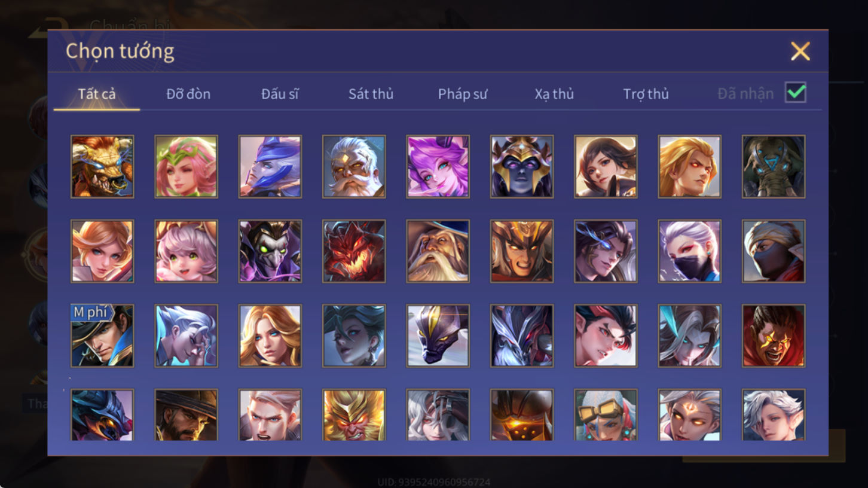
Task: Toggle the Đã nhận checkbox
Action: (796, 93)
